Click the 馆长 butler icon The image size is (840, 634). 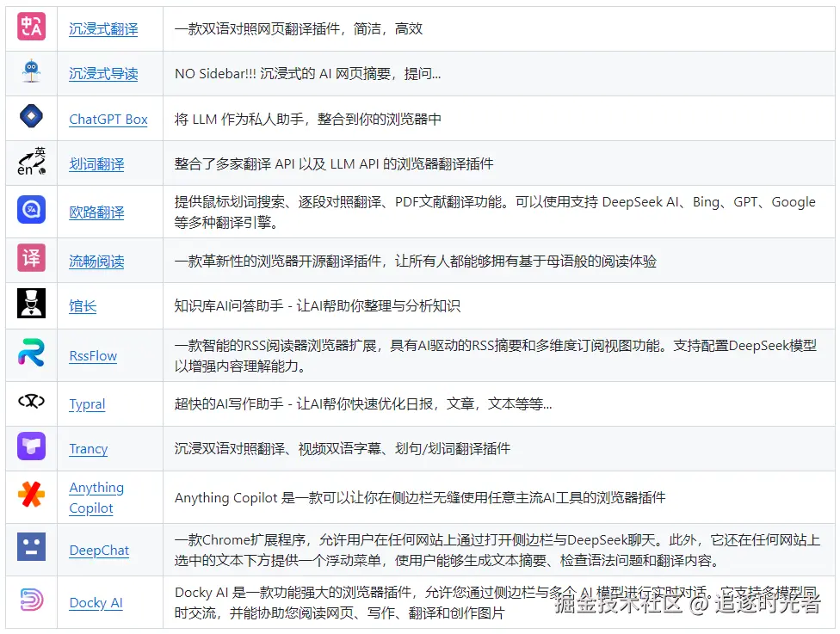[31, 303]
